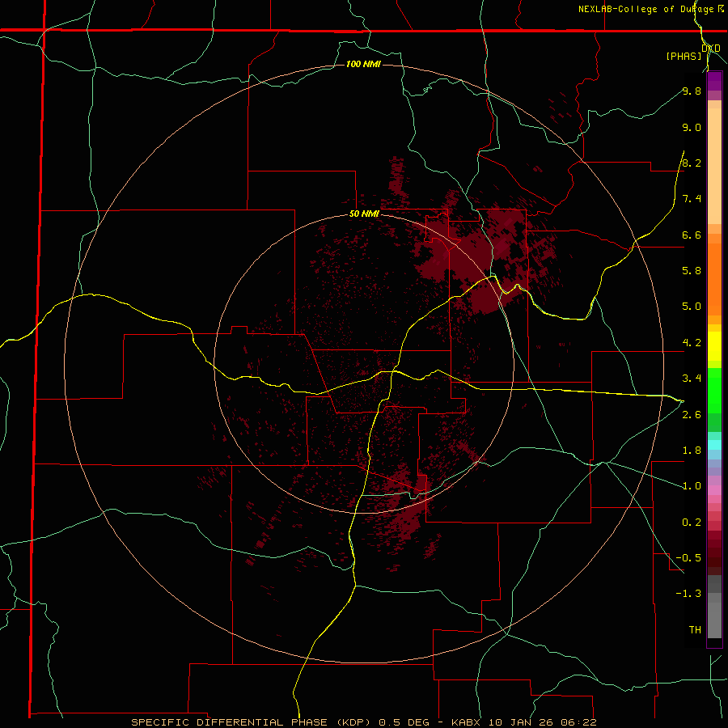
Task: Click the SPECIFIC DIFFERENTIAL PHASE (KDP) caption text
Action: (252, 722)
